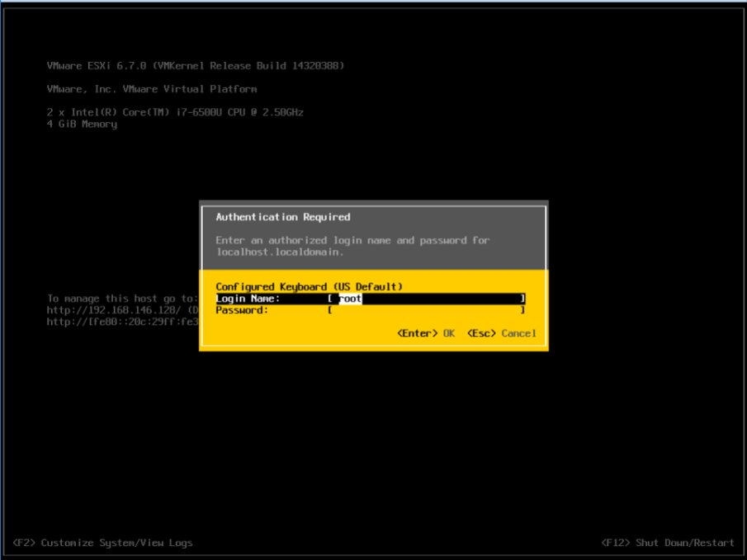
Task: Open F2 Customize System/View Logs
Action: click(103, 543)
